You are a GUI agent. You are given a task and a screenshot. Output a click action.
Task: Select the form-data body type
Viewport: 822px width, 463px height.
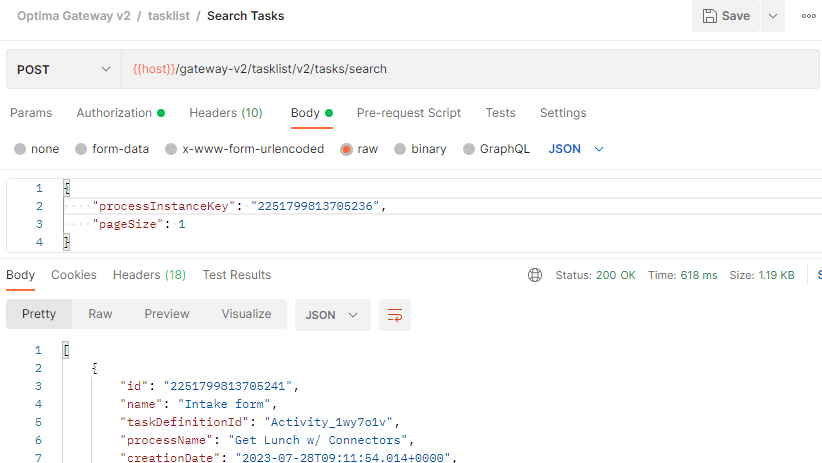112,149
